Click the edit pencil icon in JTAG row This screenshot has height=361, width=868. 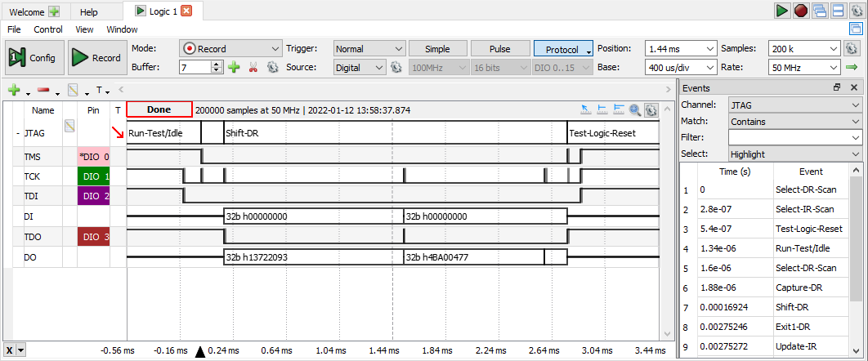[69, 126]
